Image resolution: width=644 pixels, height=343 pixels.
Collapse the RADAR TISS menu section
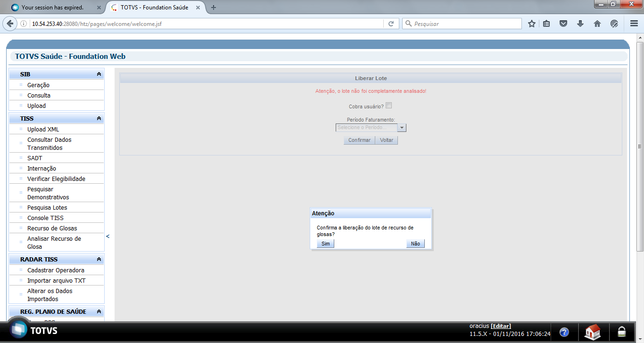coord(99,260)
